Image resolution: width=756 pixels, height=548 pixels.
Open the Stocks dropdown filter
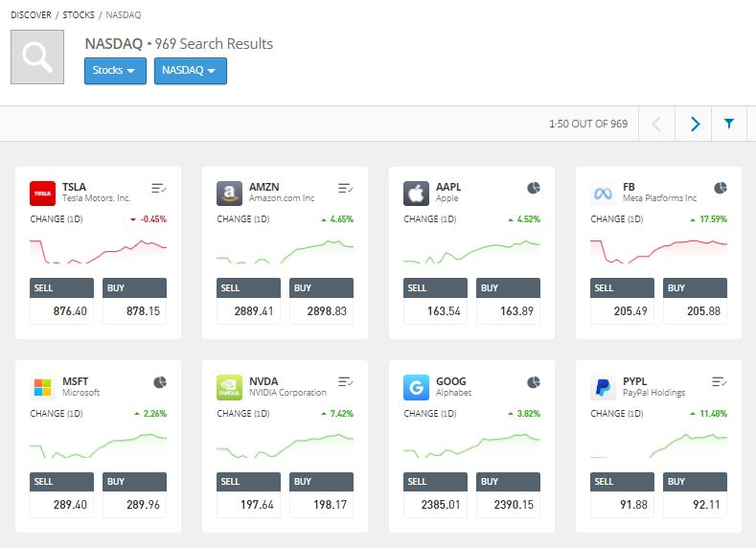pos(115,71)
